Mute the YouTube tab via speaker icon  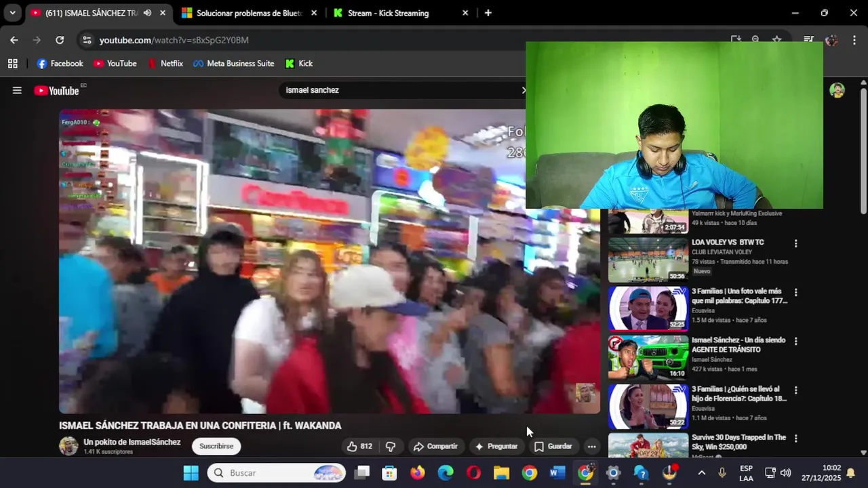pos(147,13)
